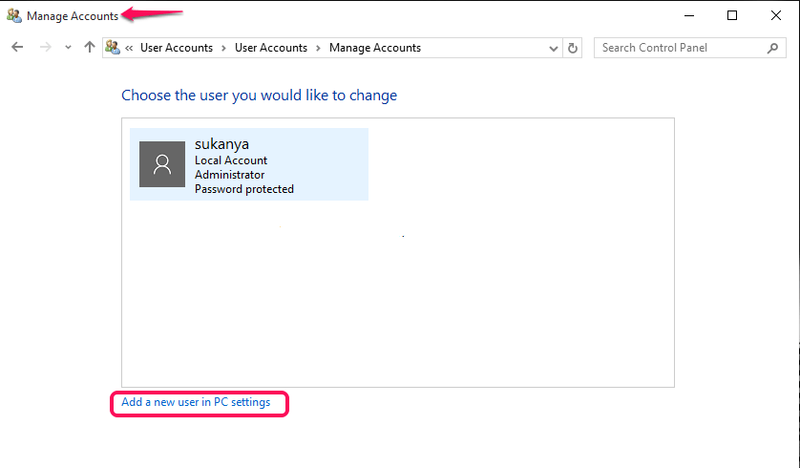Viewport: 800px width, 468px height.
Task: Click the User Accounts icon in address bar
Action: click(112, 47)
